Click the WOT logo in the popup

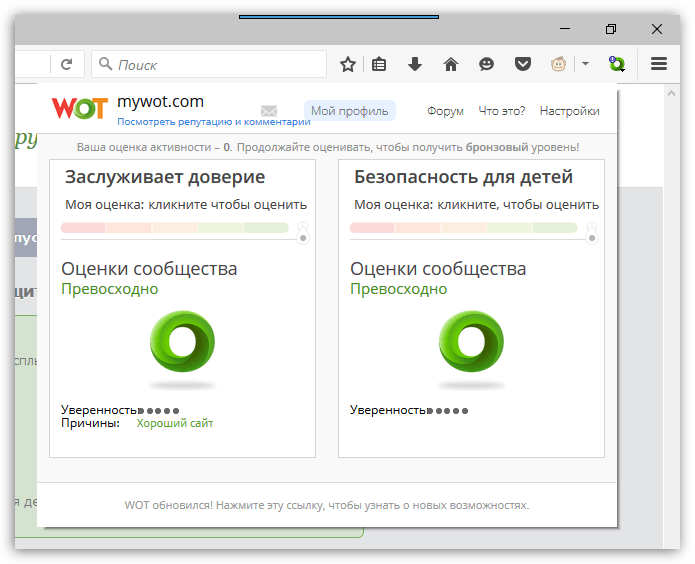click(x=80, y=108)
